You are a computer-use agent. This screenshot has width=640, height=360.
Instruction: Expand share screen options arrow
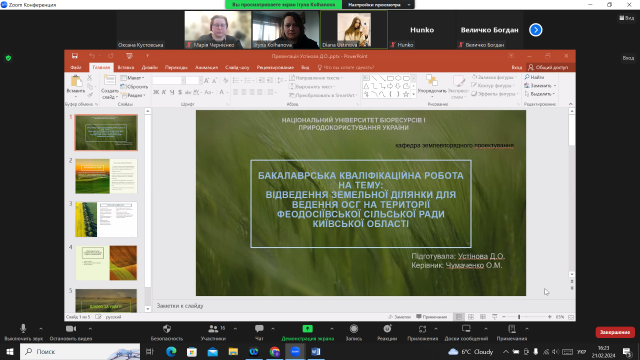pyautogui.click(x=331, y=328)
